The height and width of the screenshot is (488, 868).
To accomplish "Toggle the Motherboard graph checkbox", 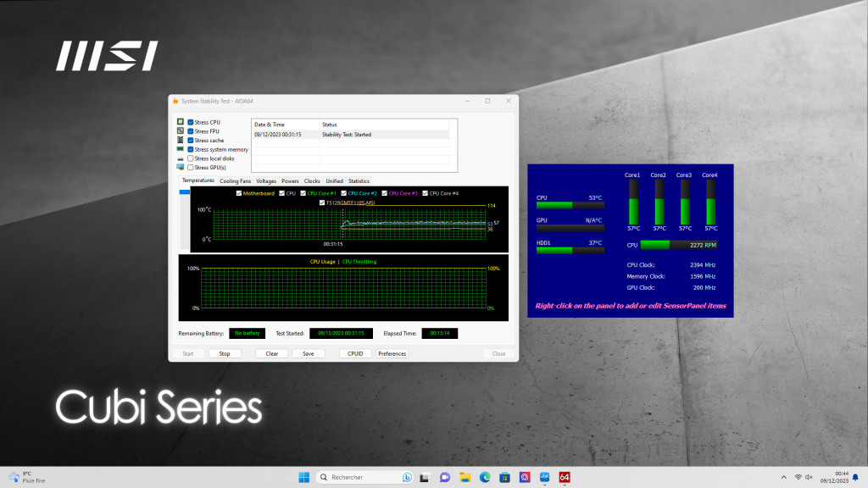I will [x=239, y=193].
